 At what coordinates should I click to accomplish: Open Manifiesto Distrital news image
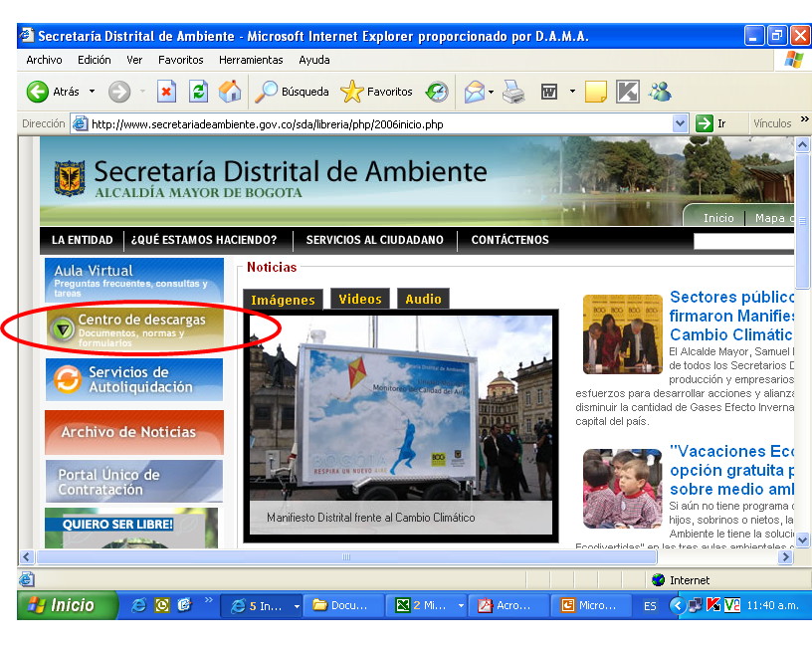tap(401, 425)
